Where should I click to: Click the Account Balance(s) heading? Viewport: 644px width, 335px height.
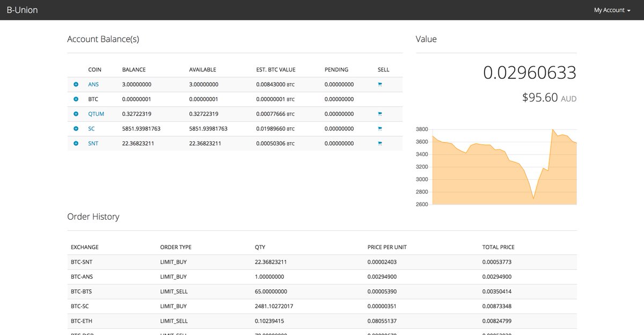103,39
